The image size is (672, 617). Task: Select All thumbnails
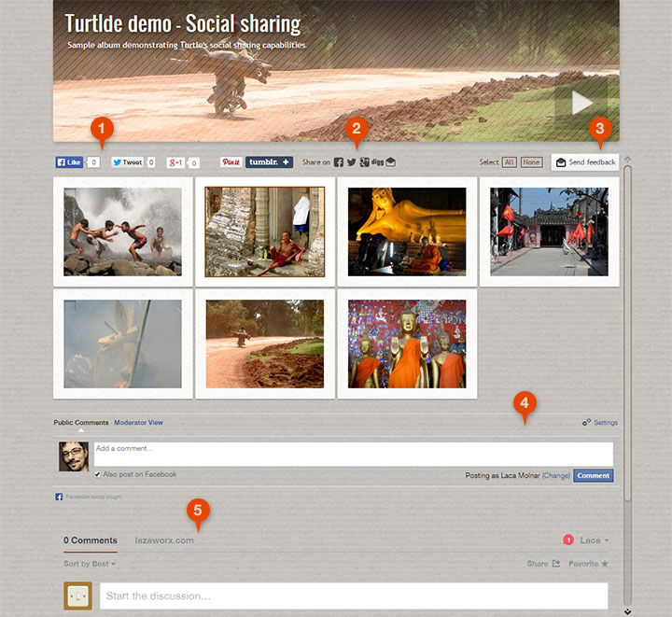pyautogui.click(x=509, y=162)
